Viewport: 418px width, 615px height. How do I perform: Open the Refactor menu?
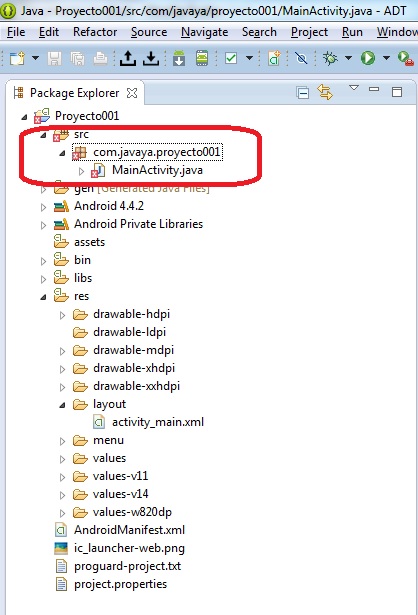pos(95,32)
